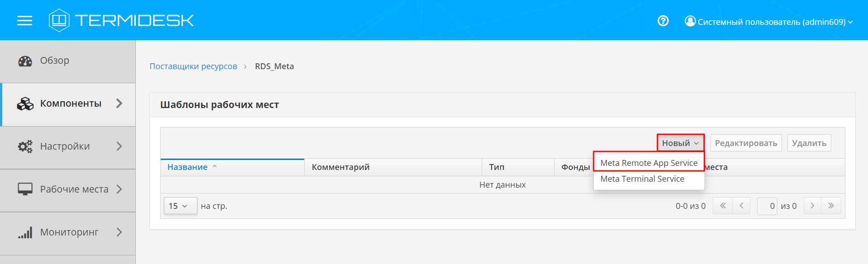Viewport: 868px width, 264px height.
Task: Go to first page of table
Action: (x=723, y=206)
